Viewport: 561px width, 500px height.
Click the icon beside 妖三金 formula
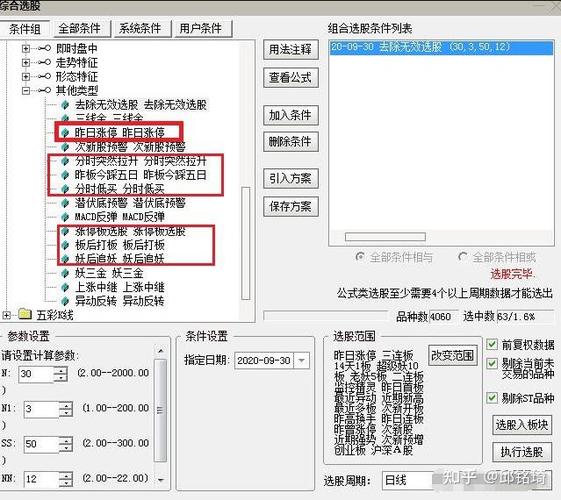point(65,274)
